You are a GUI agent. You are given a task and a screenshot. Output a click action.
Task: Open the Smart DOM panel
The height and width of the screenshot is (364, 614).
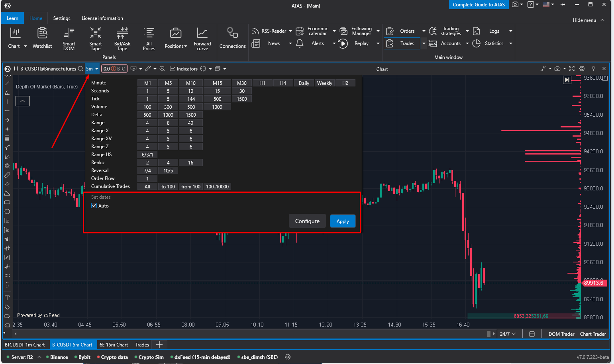tap(69, 39)
